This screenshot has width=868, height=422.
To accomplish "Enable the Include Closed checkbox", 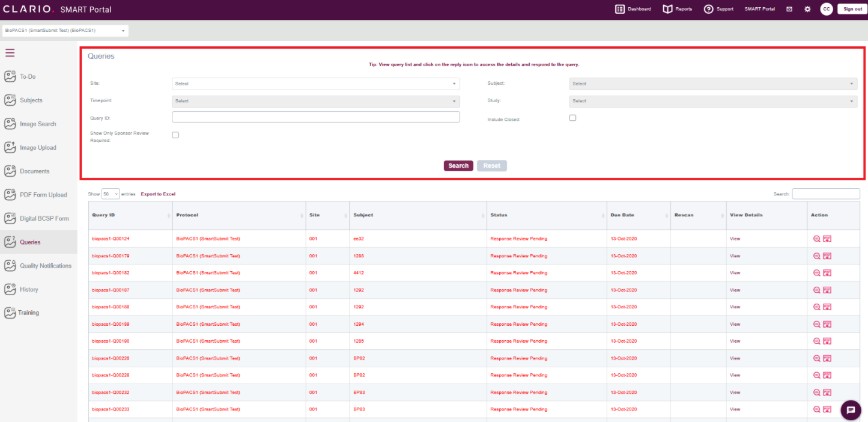I will point(572,118).
